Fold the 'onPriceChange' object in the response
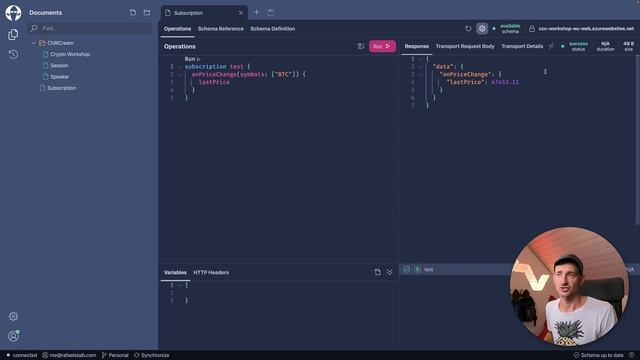Screen dimensions: 640x360 (x=421, y=74)
